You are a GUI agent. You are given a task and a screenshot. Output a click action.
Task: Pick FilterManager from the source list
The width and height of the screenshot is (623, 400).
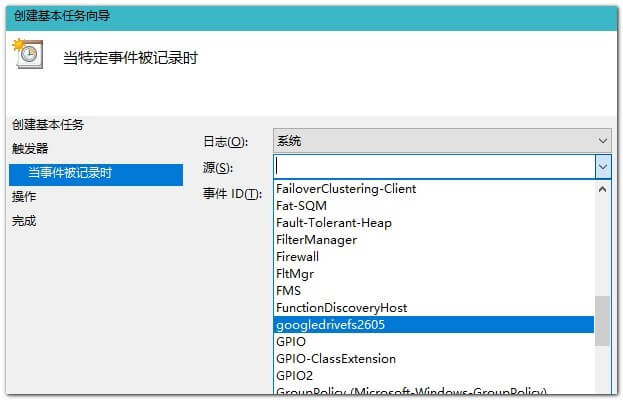pos(316,240)
